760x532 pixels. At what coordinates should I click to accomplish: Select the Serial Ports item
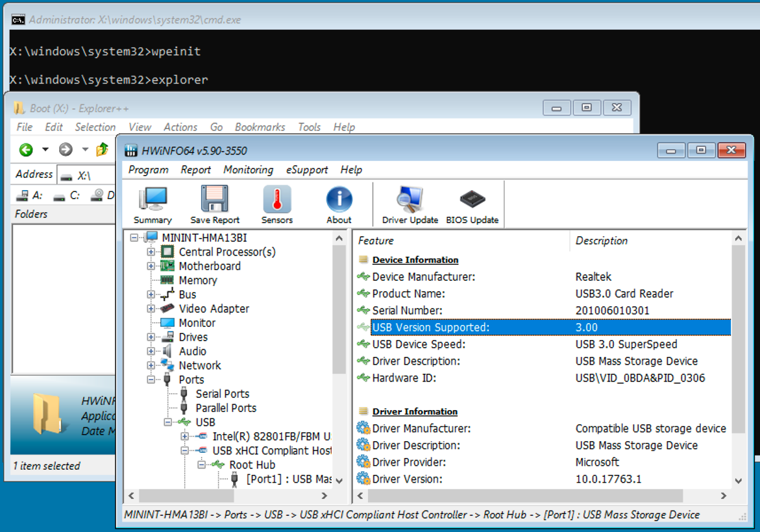coord(223,394)
